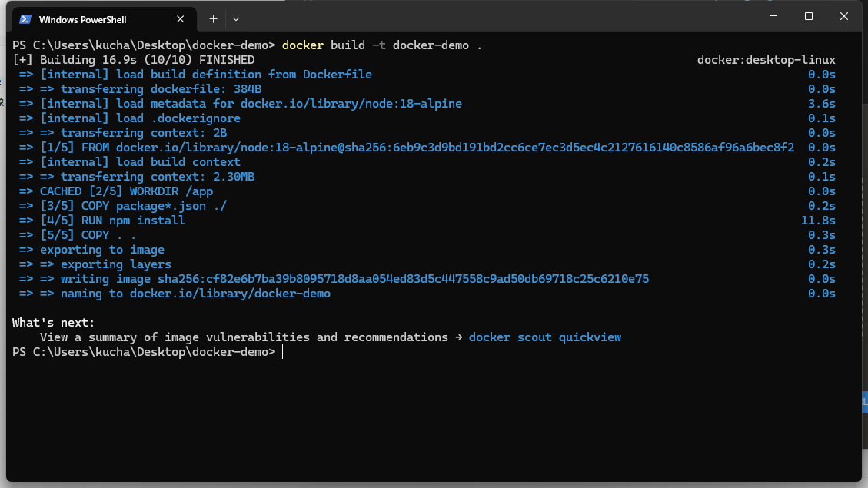Image resolution: width=868 pixels, height=488 pixels.
Task: Click the 'Building 16.9s (10/10) FINISHED' line
Action: 134,60
